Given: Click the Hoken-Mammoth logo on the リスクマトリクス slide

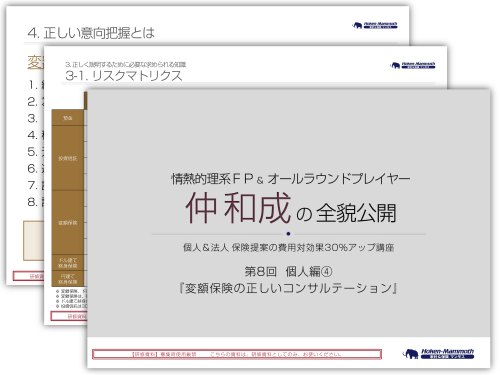Looking at the screenshot, I should [x=413, y=65].
